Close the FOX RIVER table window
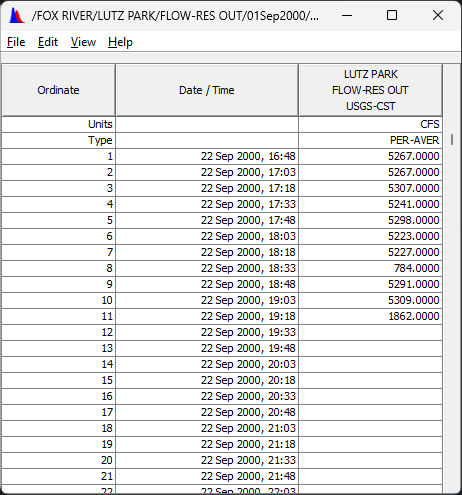The height and width of the screenshot is (495, 462). point(438,15)
